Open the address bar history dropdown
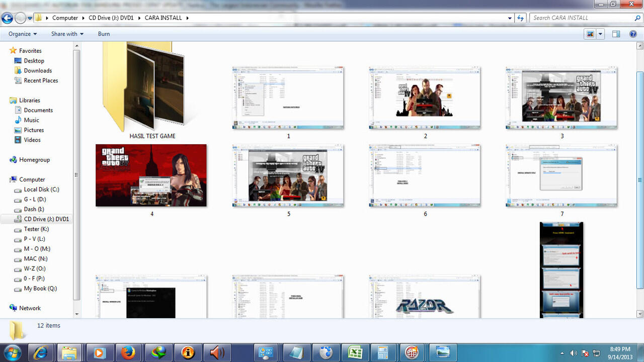The image size is (644, 362). point(510,18)
